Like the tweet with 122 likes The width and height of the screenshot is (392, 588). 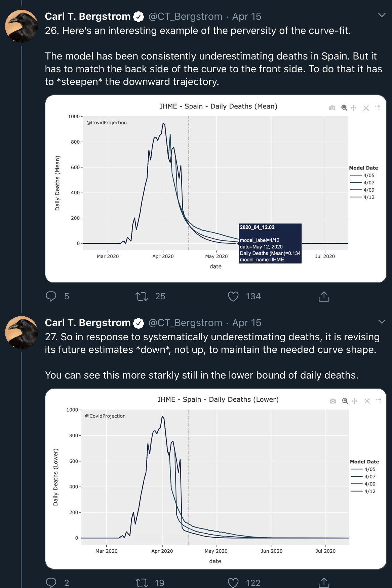233,583
